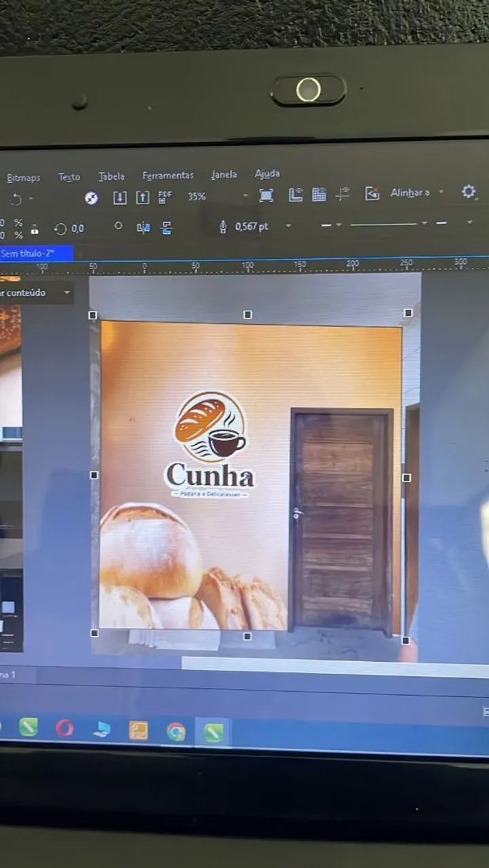Screen dimensions: 489x868
Task: Click the left-middle selection handle
Action: pos(94,475)
